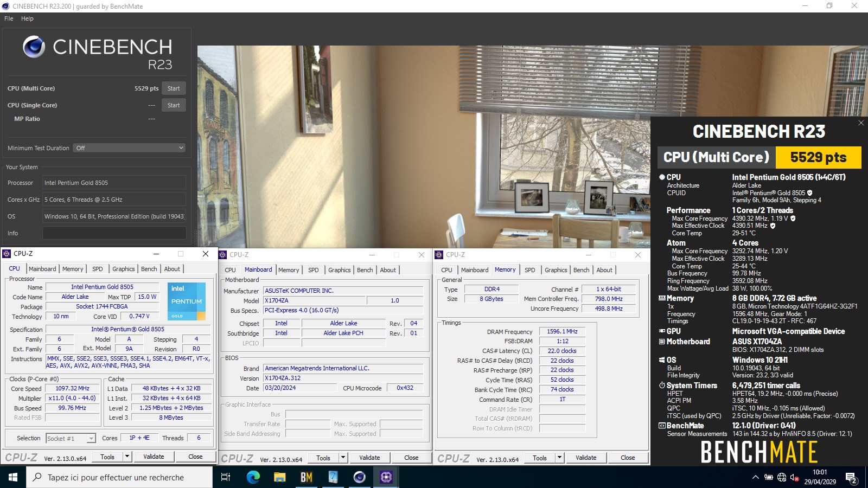Open the network globe tray icon

click(x=781, y=477)
